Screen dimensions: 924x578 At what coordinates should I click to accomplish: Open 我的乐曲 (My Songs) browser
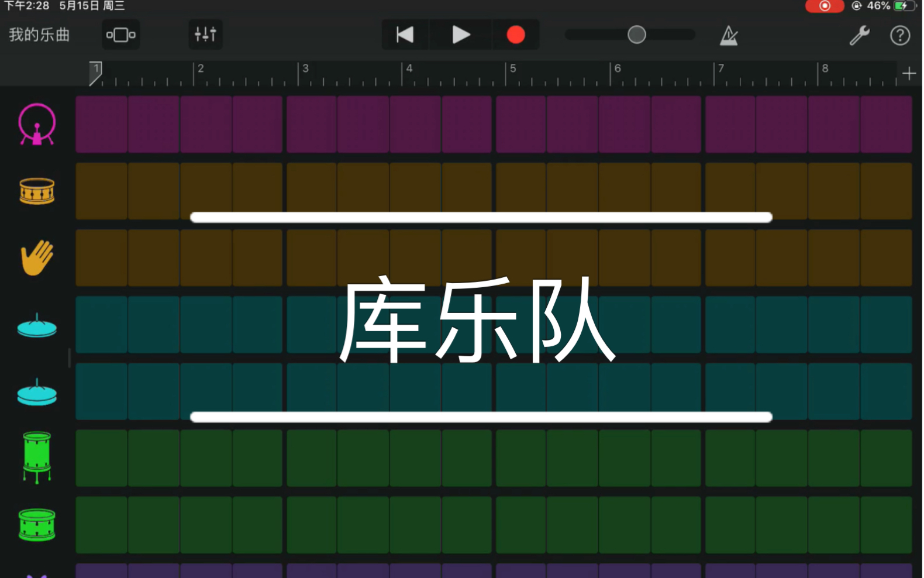point(39,35)
